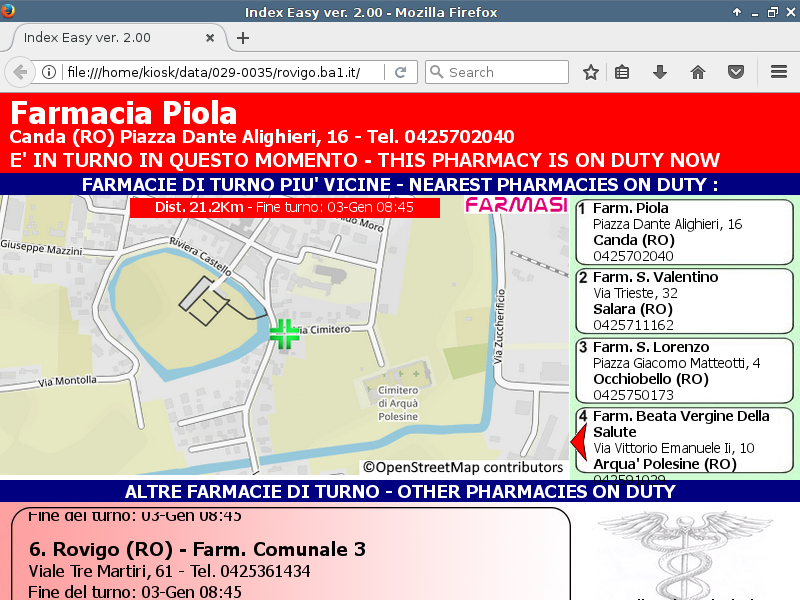Click the Farmasi logo on the map
The image size is (800, 600).
[x=514, y=206]
